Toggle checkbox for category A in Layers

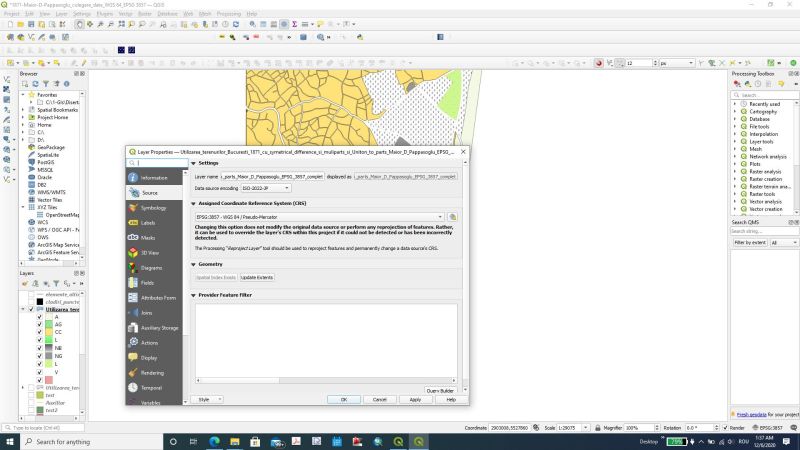pyautogui.click(x=39, y=317)
